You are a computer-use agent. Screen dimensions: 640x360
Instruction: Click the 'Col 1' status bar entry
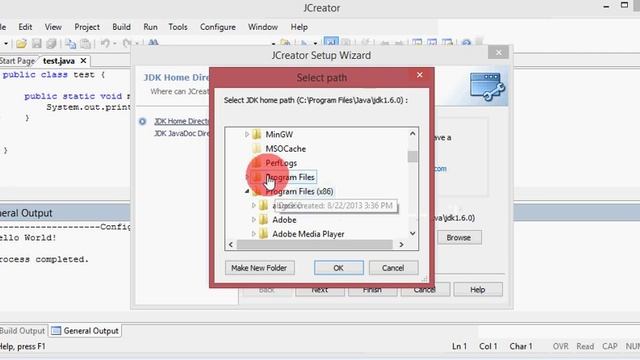coord(488,346)
